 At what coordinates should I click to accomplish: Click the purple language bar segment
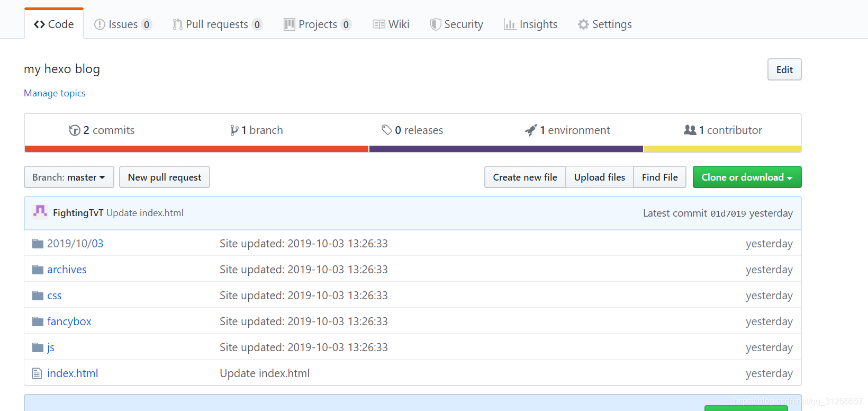[506, 149]
